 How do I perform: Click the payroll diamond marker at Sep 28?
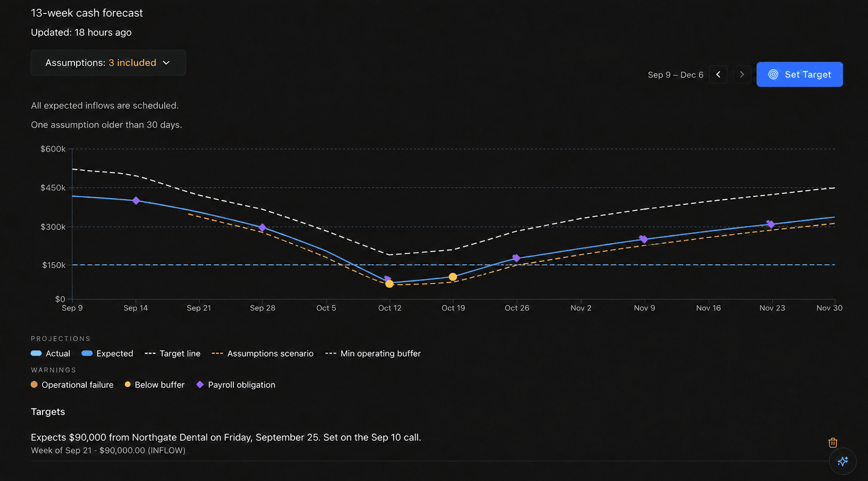coord(262,227)
